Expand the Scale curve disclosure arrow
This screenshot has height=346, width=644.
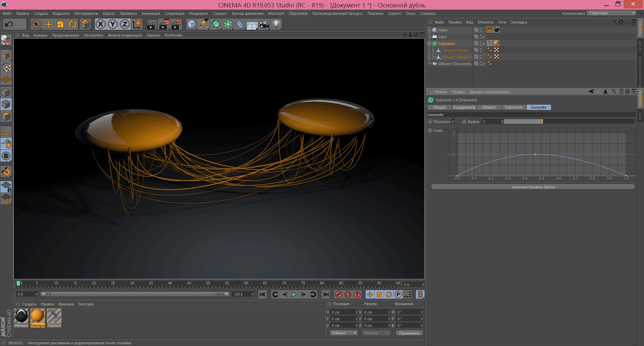(x=446, y=130)
